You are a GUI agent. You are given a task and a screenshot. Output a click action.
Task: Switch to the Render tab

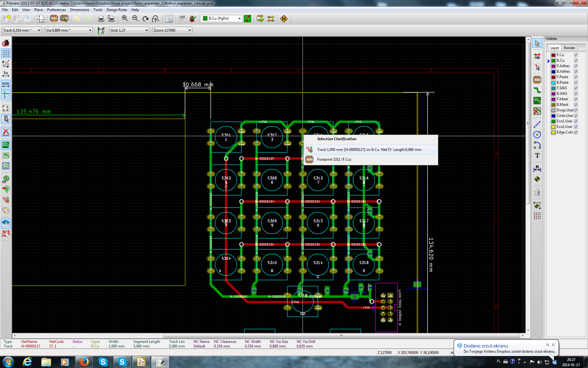point(569,48)
